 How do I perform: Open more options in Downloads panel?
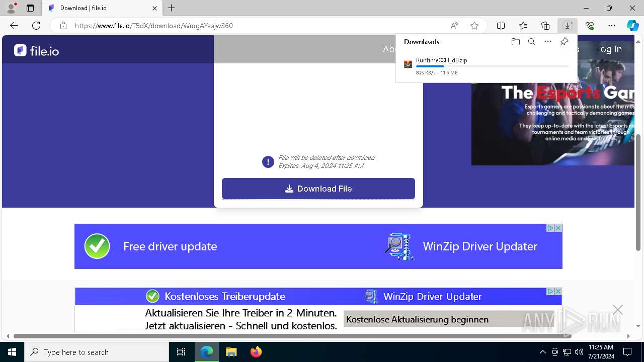[x=548, y=42]
